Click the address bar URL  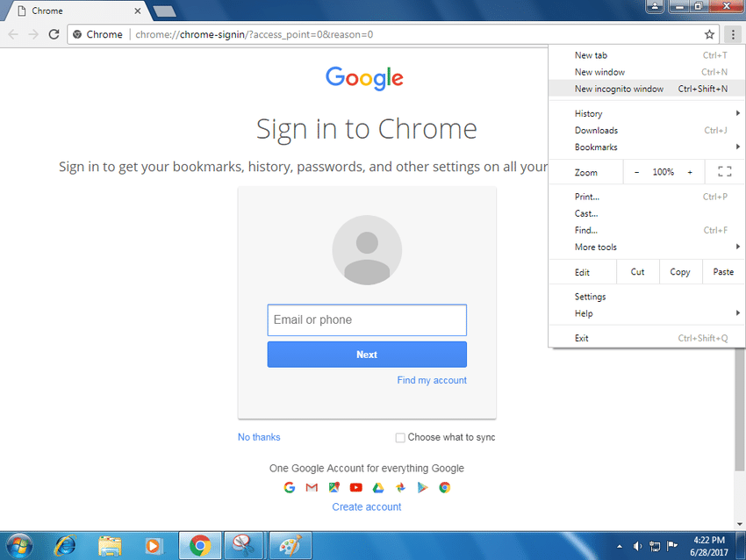click(x=254, y=34)
